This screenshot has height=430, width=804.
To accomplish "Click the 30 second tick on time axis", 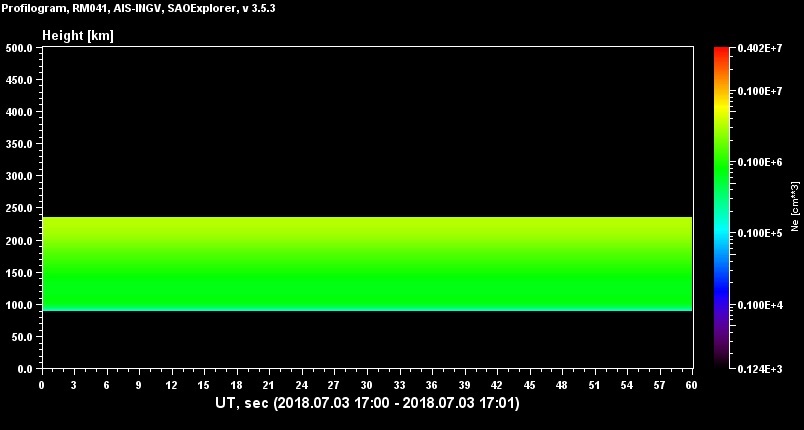I will pos(366,385).
